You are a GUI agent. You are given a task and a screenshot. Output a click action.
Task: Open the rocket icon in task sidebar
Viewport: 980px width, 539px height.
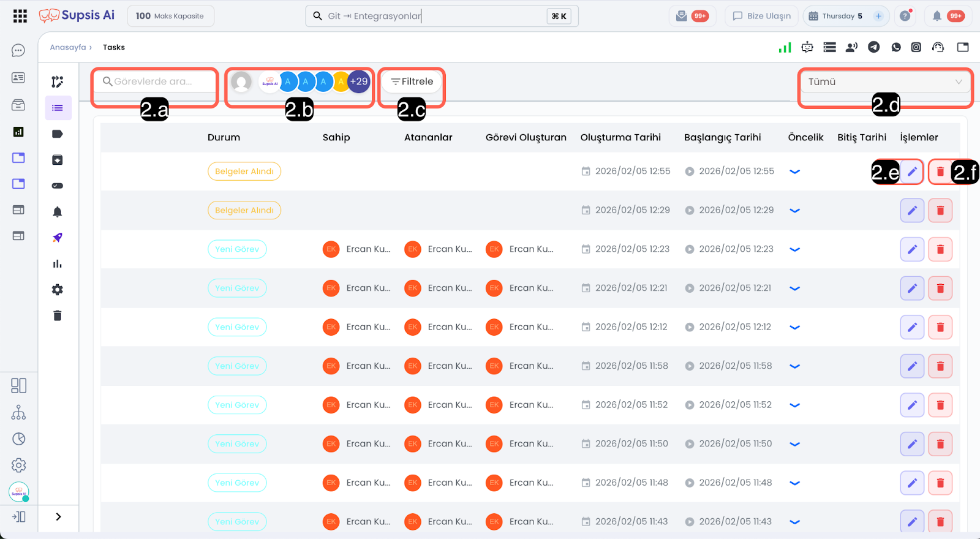pos(58,238)
